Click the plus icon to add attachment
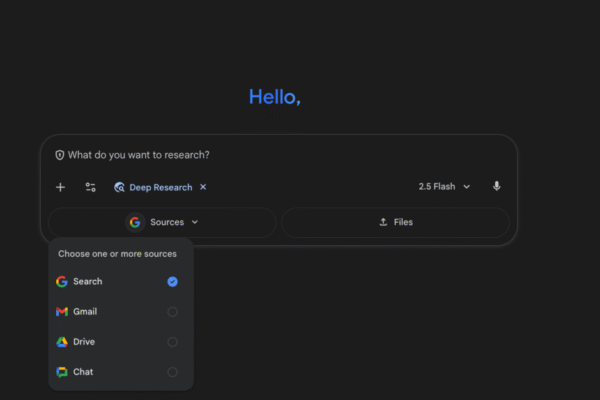Viewport: 600px width, 400px height. coord(60,187)
